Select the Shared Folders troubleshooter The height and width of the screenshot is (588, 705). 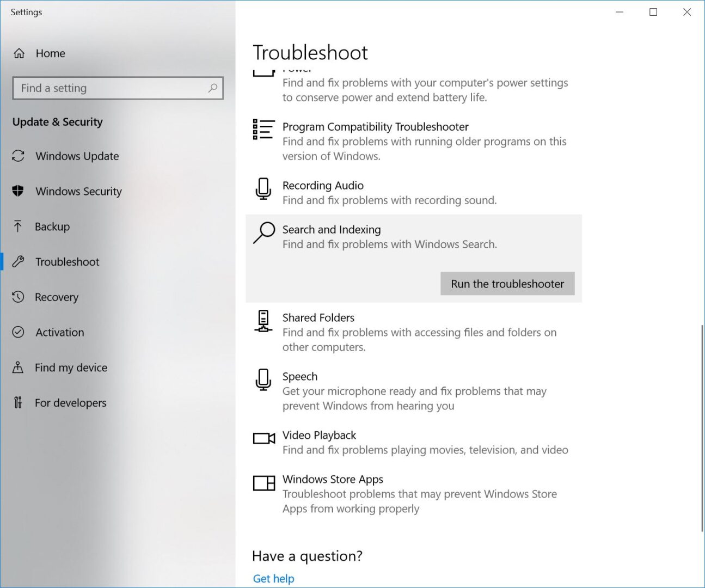318,317
